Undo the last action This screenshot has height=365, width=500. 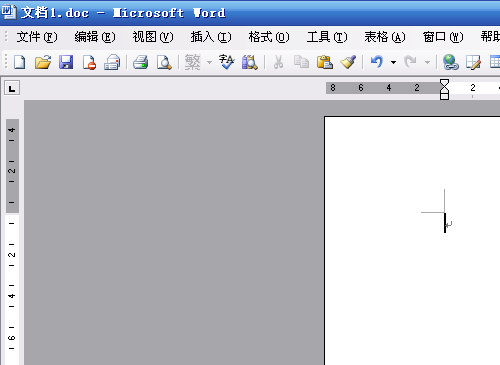pyautogui.click(x=377, y=62)
